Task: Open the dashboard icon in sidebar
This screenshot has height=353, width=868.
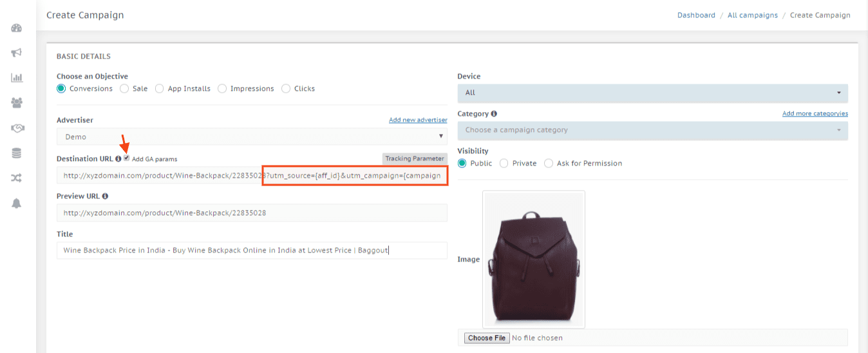Action: pyautogui.click(x=17, y=28)
